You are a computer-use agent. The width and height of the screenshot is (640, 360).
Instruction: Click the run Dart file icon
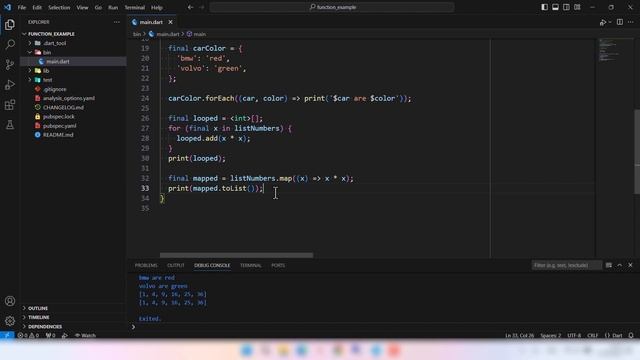click(602, 22)
